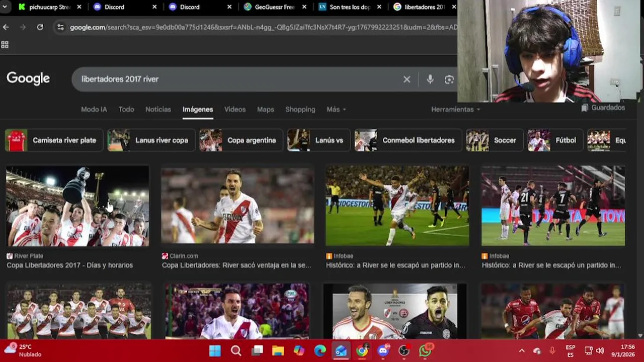Close the Son tres los dop tab
The width and height of the screenshot is (644, 362).
(x=380, y=7)
